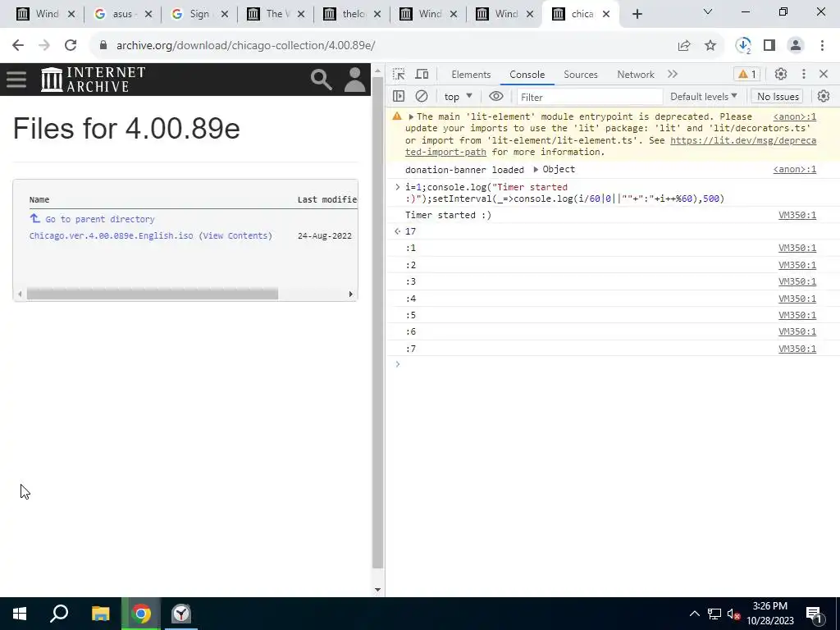Open console settings gear
Image resolution: width=840 pixels, height=630 pixels.
(824, 97)
